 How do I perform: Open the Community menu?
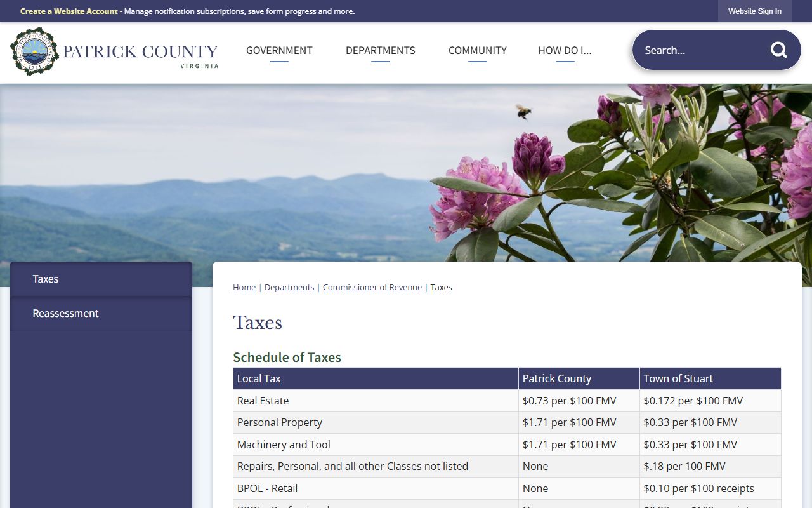pyautogui.click(x=478, y=51)
